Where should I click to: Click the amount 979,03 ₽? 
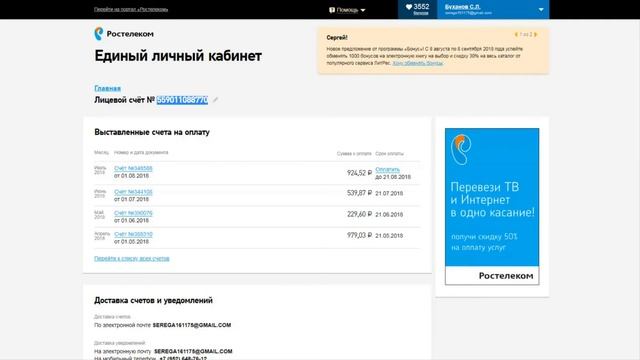pyautogui.click(x=359, y=236)
